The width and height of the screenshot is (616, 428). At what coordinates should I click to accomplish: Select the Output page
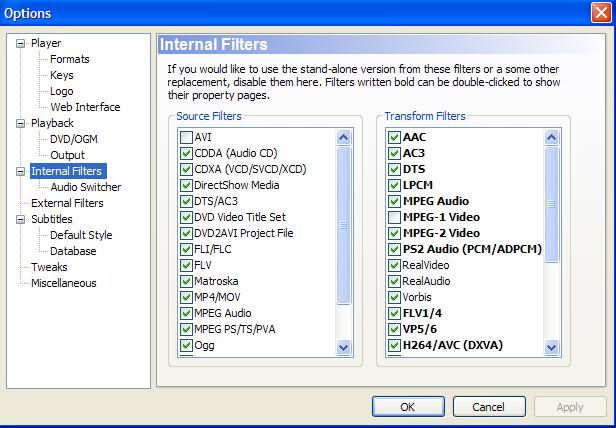[67, 155]
